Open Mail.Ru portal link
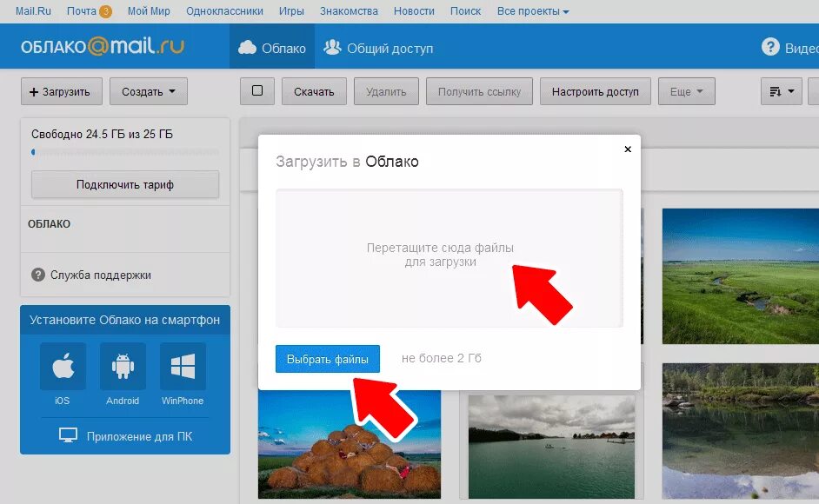This screenshot has width=819, height=504. tap(33, 11)
